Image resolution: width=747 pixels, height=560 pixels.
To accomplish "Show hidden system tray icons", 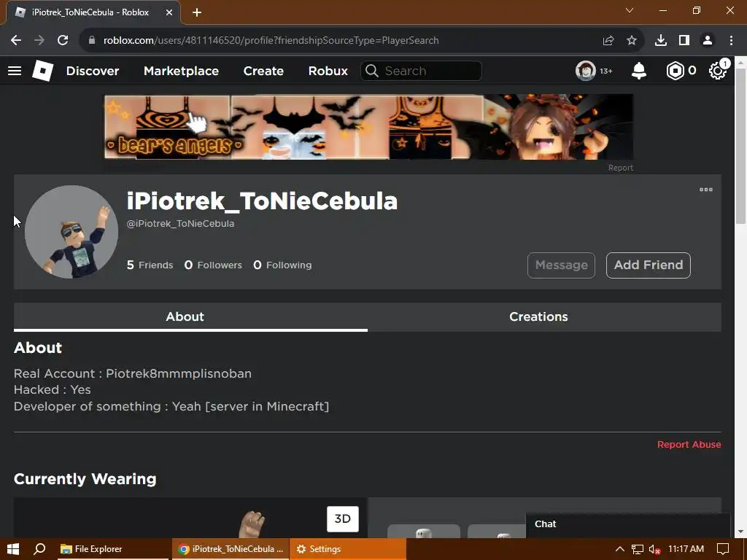I will coord(619,549).
